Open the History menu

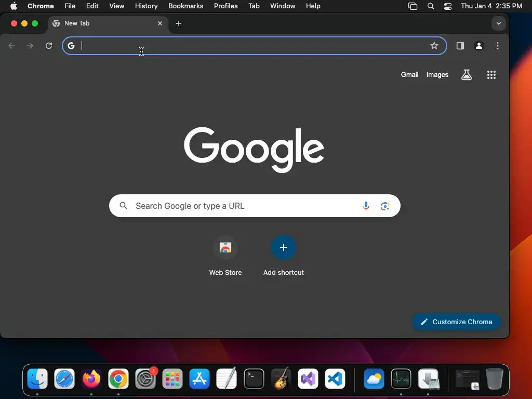tap(146, 6)
